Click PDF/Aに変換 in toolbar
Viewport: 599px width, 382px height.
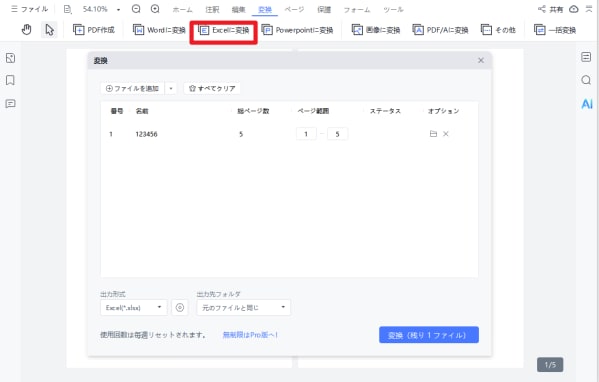coord(440,30)
